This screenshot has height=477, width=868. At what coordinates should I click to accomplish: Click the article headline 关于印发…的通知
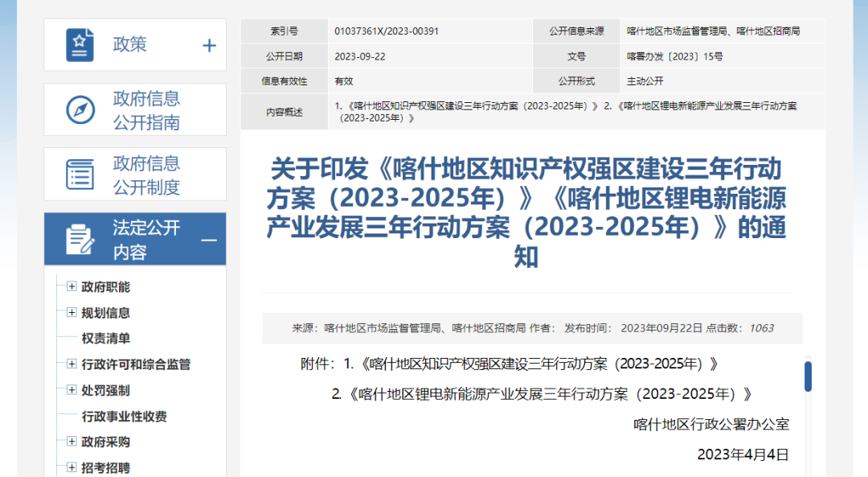click(x=526, y=212)
